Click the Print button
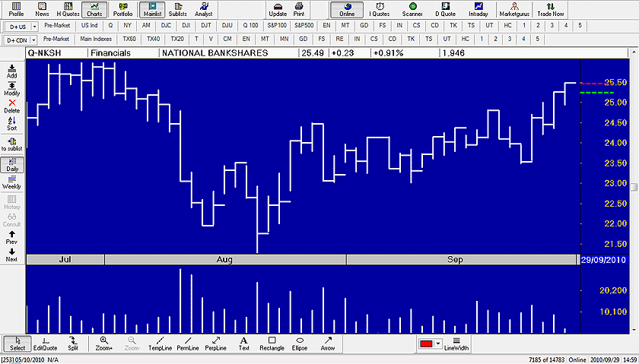 click(x=299, y=10)
